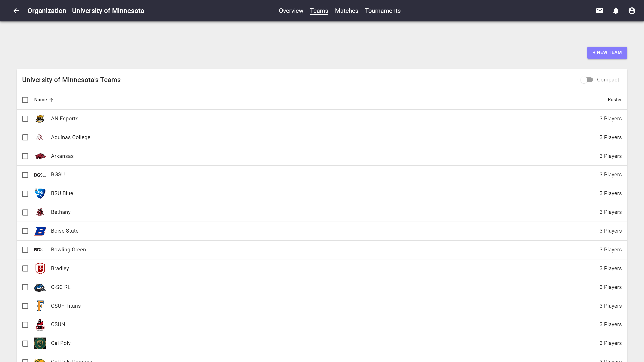The image size is (644, 362).
Task: Select the Aquinas College row checkbox
Action: (25, 137)
